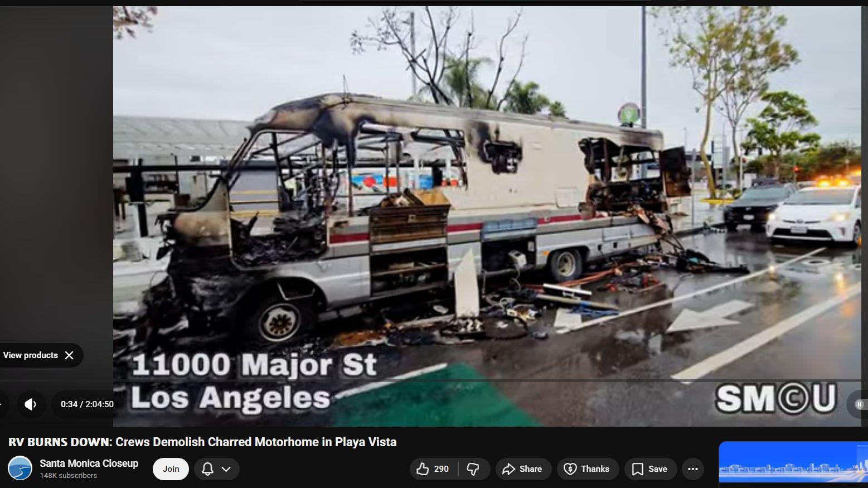Expand notification options chevron
This screenshot has width=868, height=488.
pyautogui.click(x=226, y=469)
